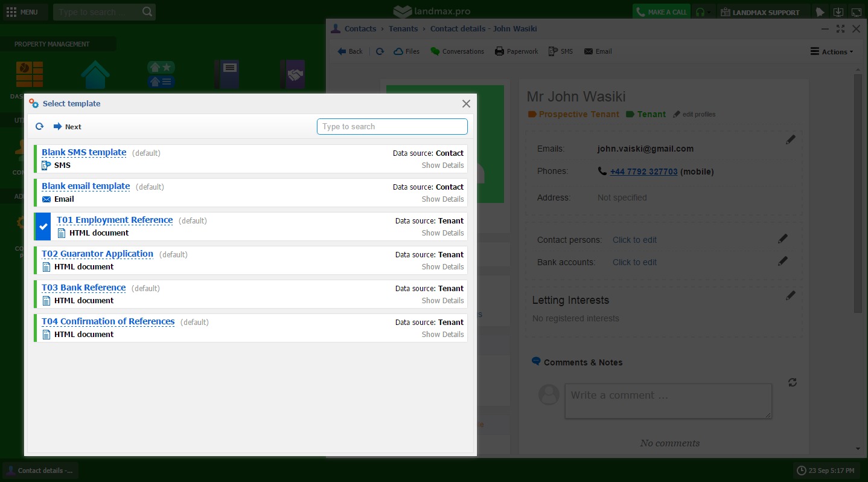Screen dimensions: 868x482
Task: Uncheck the T01 Employment Reference template
Action: coord(43,227)
